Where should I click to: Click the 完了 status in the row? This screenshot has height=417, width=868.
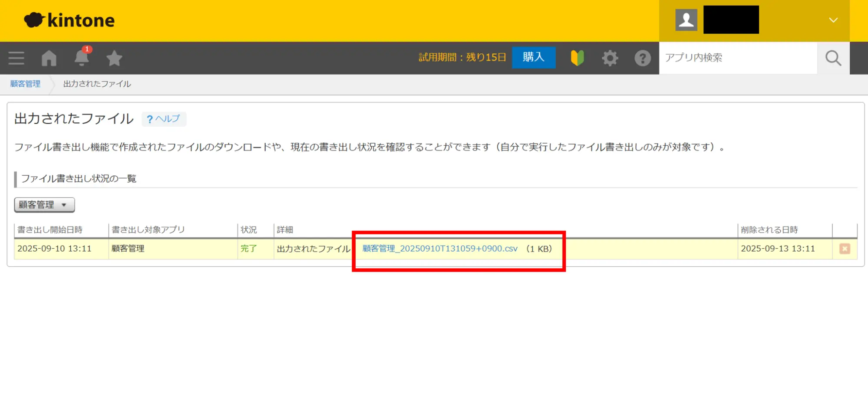(249, 249)
